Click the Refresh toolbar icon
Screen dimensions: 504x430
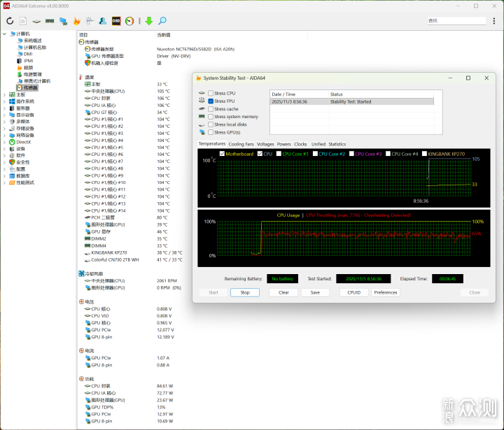point(10,21)
